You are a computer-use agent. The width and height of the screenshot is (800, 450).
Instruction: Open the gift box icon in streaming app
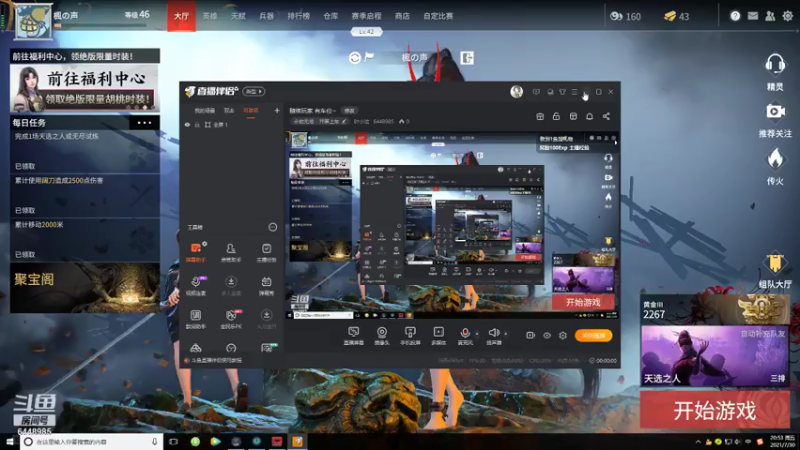pyautogui.click(x=540, y=116)
